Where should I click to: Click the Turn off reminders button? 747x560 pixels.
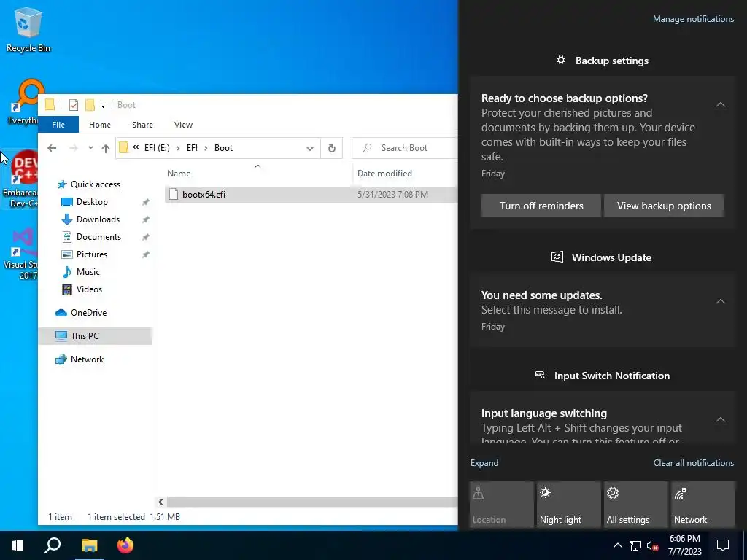click(541, 206)
